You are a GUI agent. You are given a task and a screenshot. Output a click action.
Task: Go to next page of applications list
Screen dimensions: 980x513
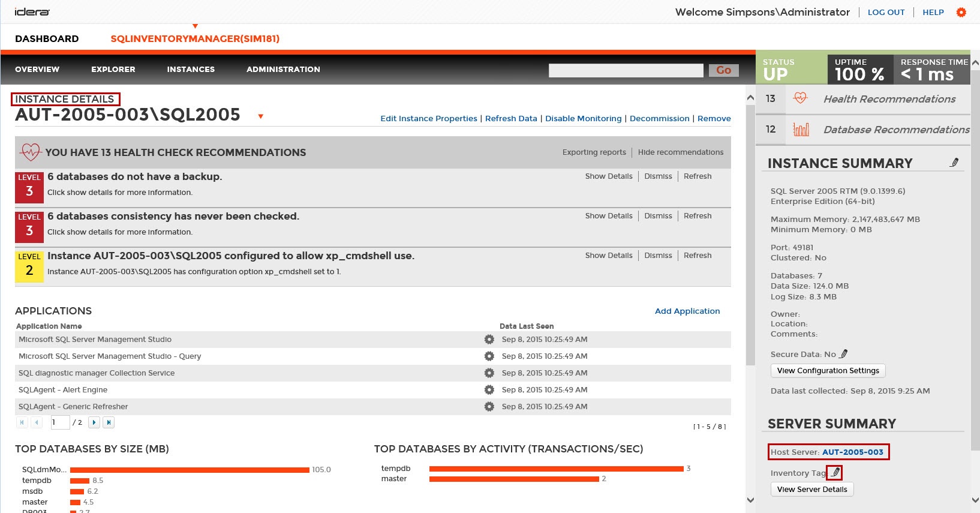94,422
